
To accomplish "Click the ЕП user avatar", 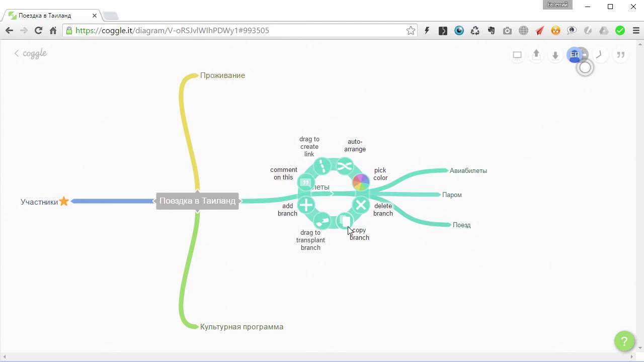I will (x=575, y=55).
